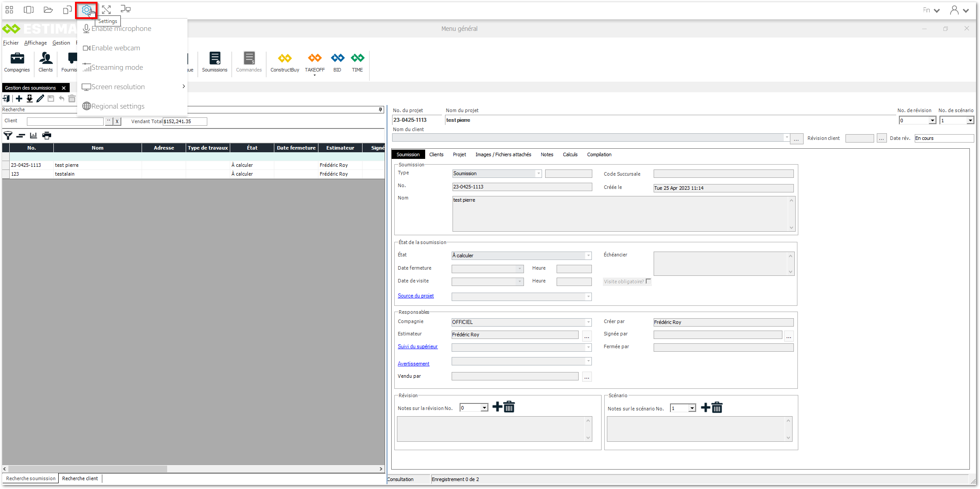Click the filter funnel icon
Screen dimensions: 980x489
[8, 135]
